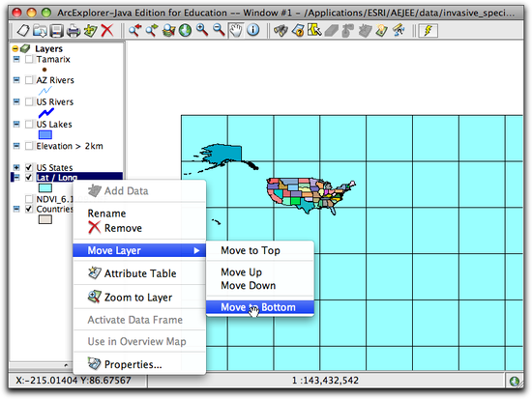The height and width of the screenshot is (399, 532).
Task: Collapse the Layers root node
Action: coord(15,49)
